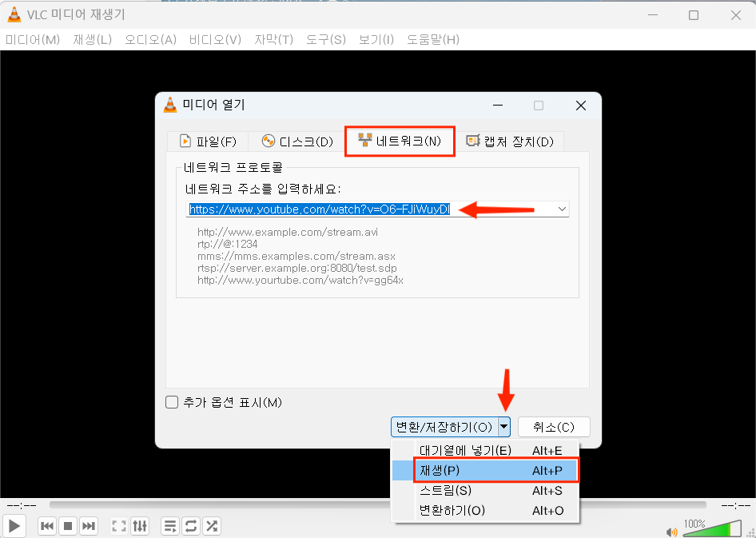Viewport: 756px width, 538px height.
Task: Enable the 추가 옵션 표시 checkbox
Action: pyautogui.click(x=172, y=402)
